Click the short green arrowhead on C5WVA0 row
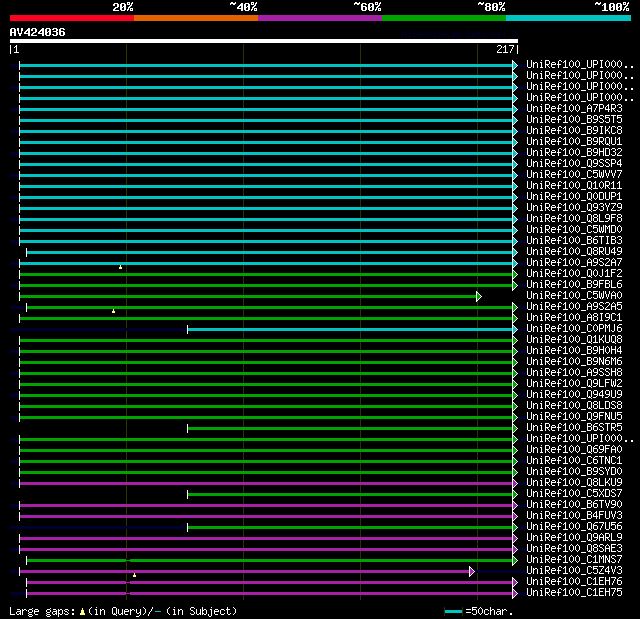Image resolution: width=640 pixels, height=619 pixels. [x=479, y=297]
